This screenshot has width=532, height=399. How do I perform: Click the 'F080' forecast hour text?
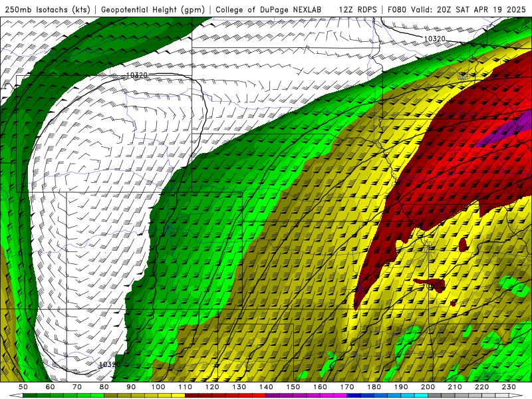[x=397, y=10]
